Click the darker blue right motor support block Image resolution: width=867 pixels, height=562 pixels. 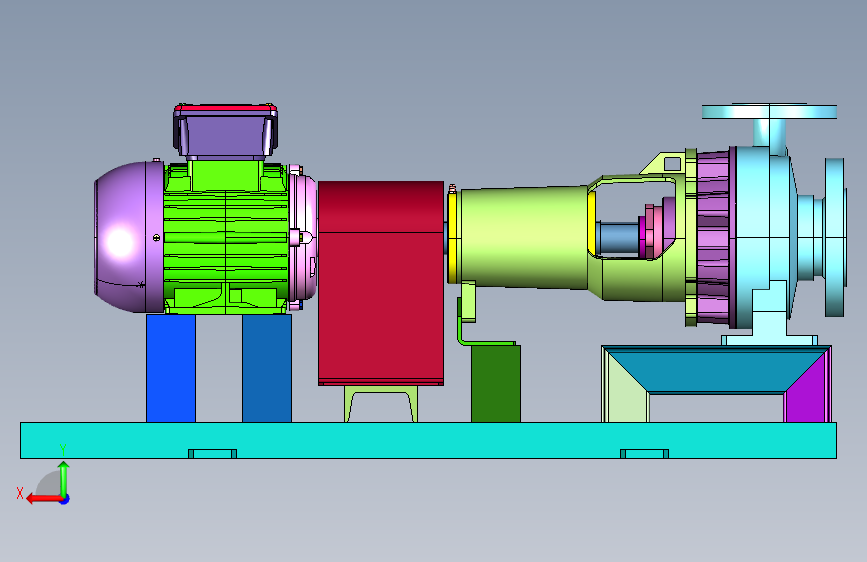(267, 368)
